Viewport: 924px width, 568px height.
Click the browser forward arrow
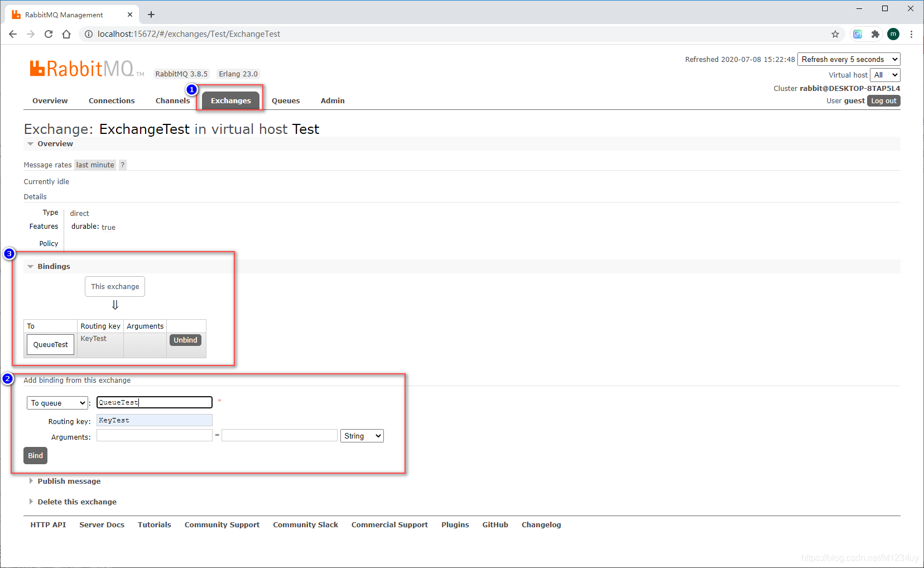31,34
